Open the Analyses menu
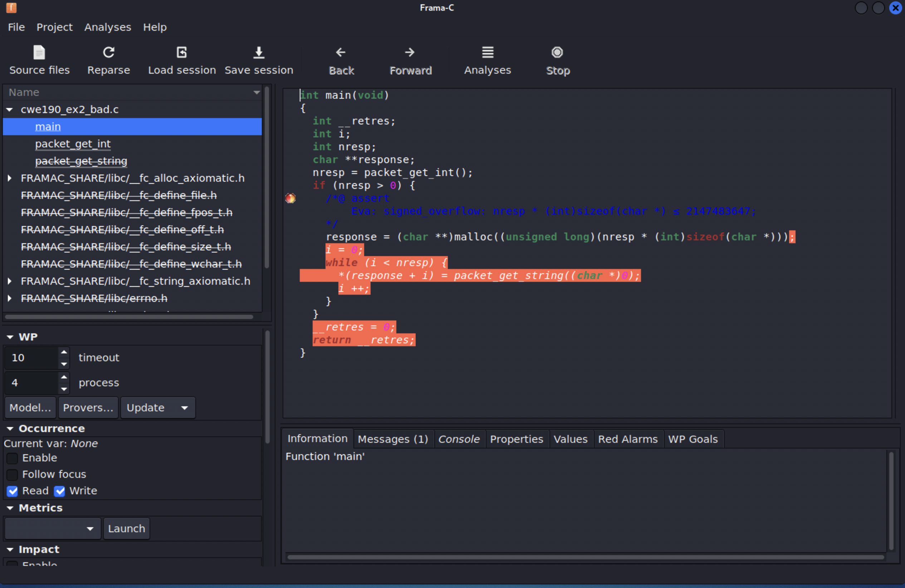Image resolution: width=905 pixels, height=588 pixels. click(x=108, y=27)
